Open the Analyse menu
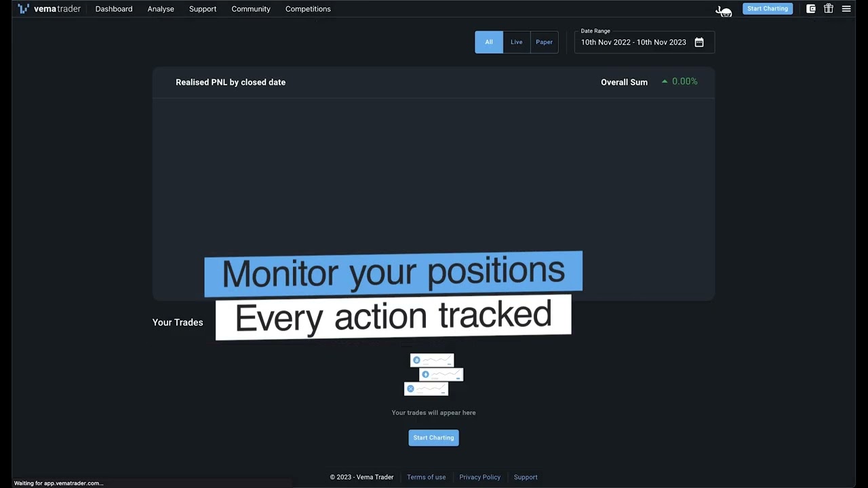This screenshot has height=488, width=868. [x=161, y=9]
